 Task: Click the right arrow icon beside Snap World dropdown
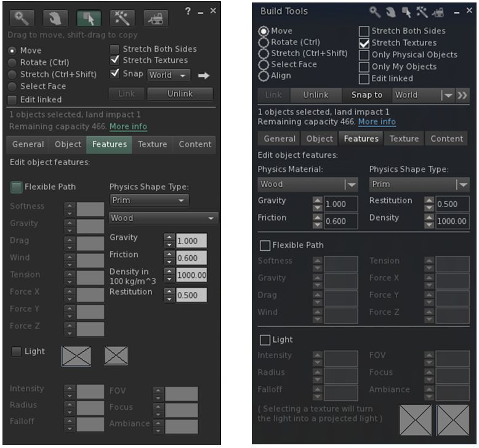(x=204, y=76)
